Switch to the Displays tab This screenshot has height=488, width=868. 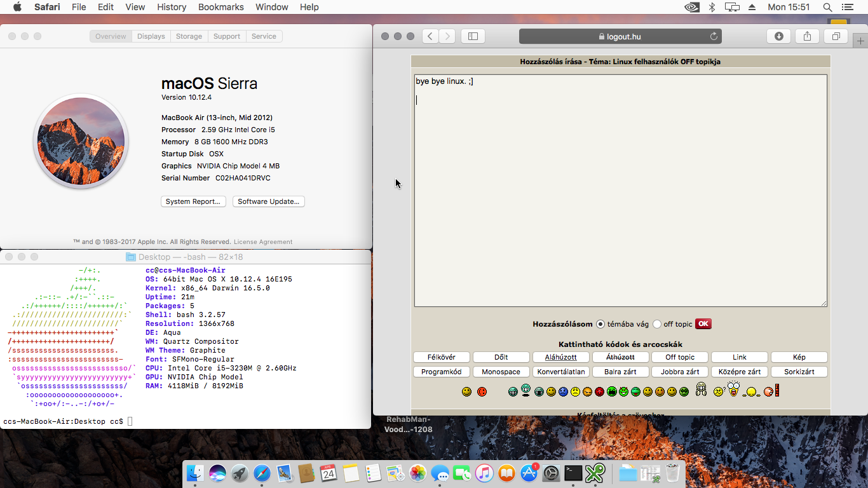click(x=151, y=36)
